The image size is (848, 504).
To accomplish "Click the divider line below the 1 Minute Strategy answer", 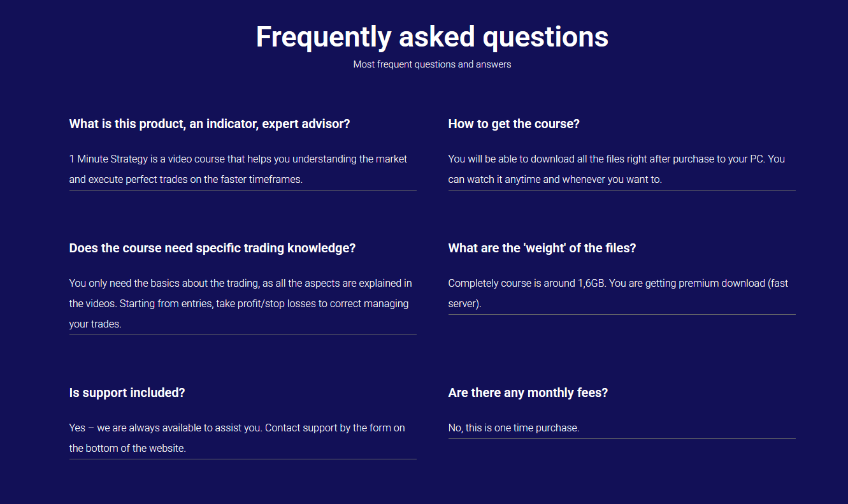I will (243, 190).
